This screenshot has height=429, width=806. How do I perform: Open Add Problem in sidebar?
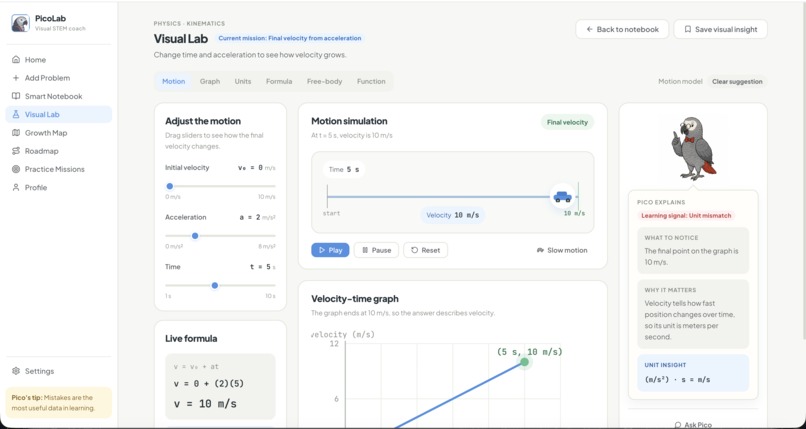point(59,78)
